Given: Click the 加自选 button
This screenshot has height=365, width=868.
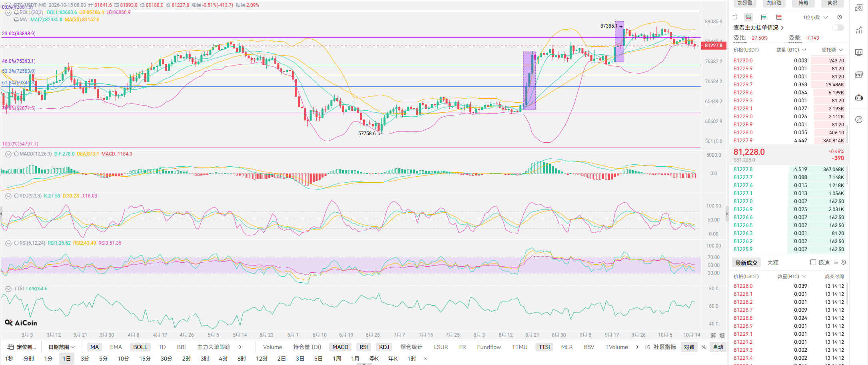Looking at the screenshot, I should pyautogui.click(x=774, y=3).
